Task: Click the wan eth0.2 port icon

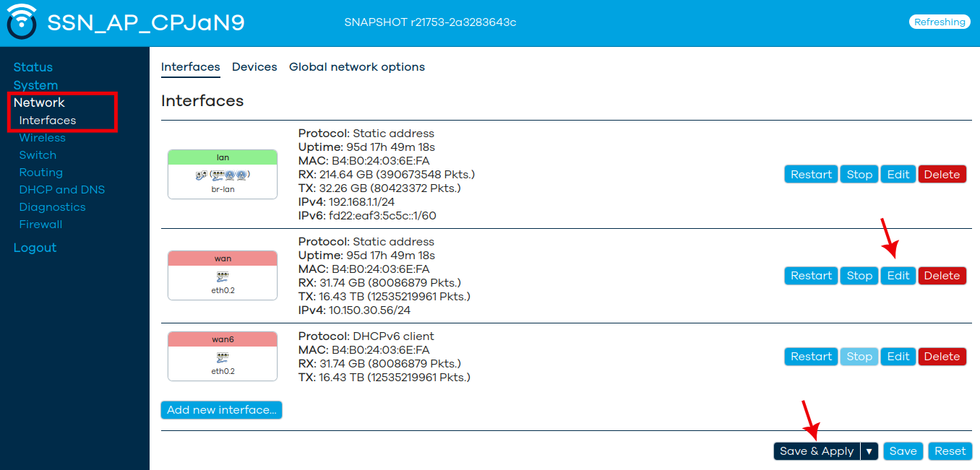Action: [223, 276]
